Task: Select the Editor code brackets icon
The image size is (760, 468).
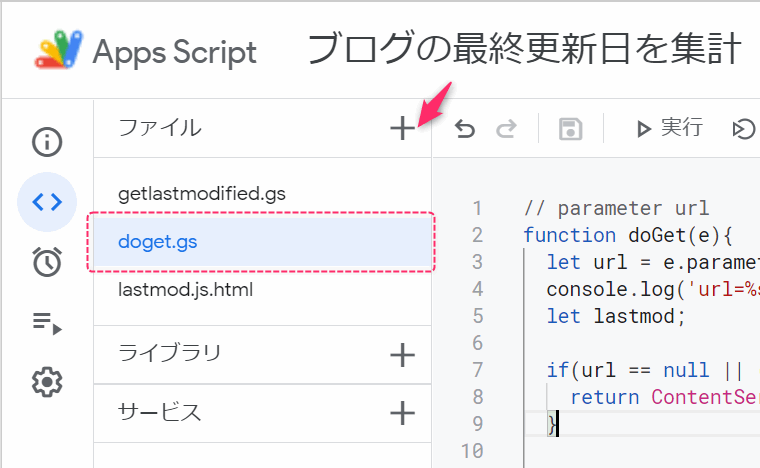Action: (47, 202)
